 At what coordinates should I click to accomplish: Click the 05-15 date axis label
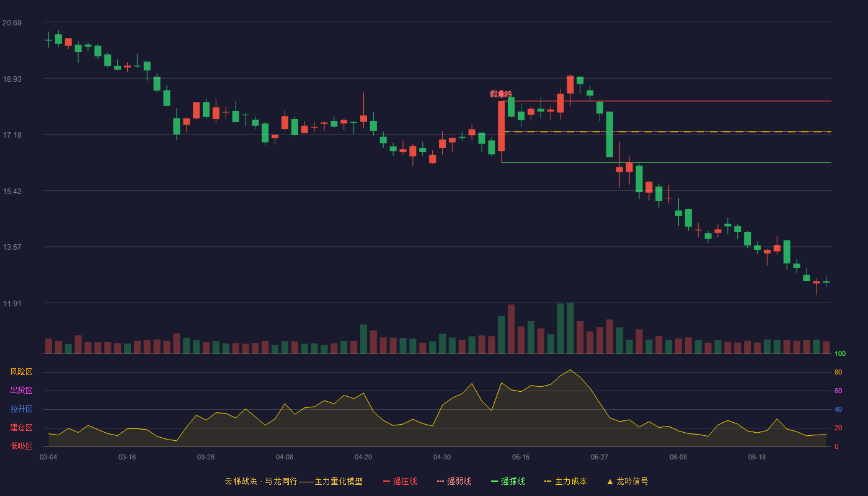click(521, 457)
